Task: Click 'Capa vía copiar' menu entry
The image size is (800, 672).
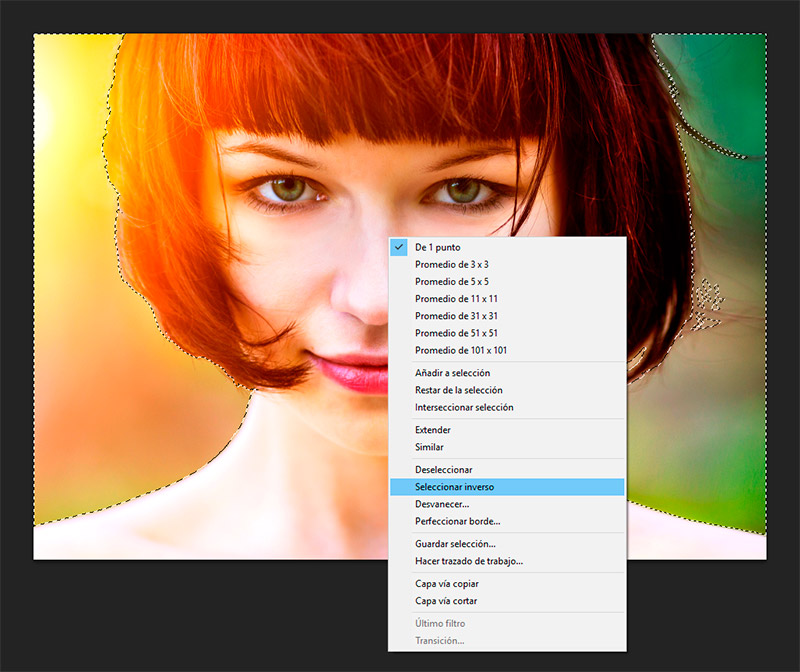Action: tap(446, 583)
